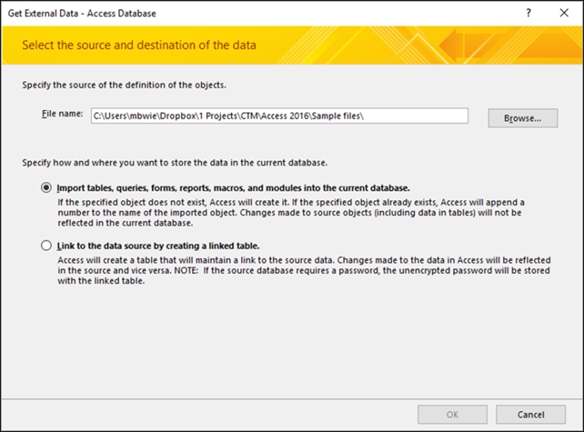Click the Specify how and where to store text

click(175, 163)
